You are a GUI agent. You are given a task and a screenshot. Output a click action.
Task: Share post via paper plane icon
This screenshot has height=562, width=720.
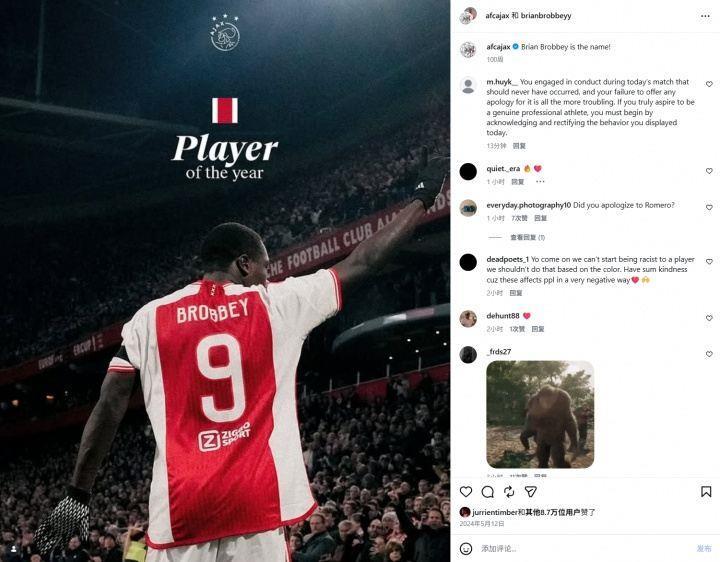point(530,492)
